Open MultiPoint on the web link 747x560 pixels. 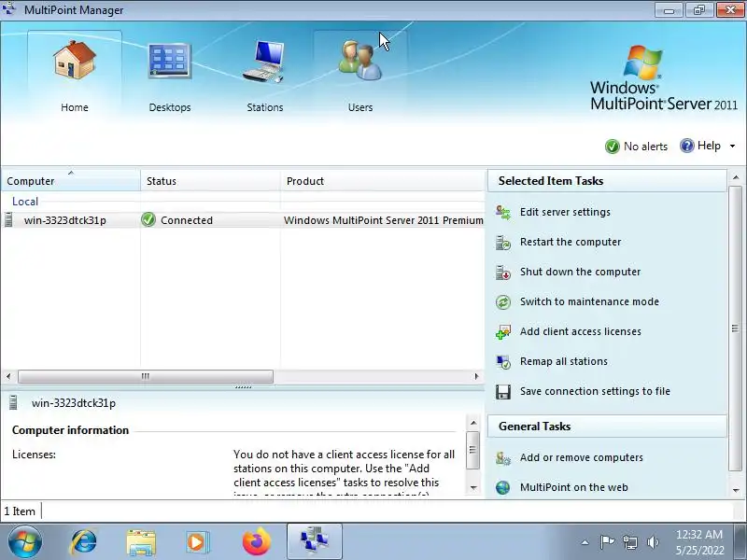click(573, 487)
